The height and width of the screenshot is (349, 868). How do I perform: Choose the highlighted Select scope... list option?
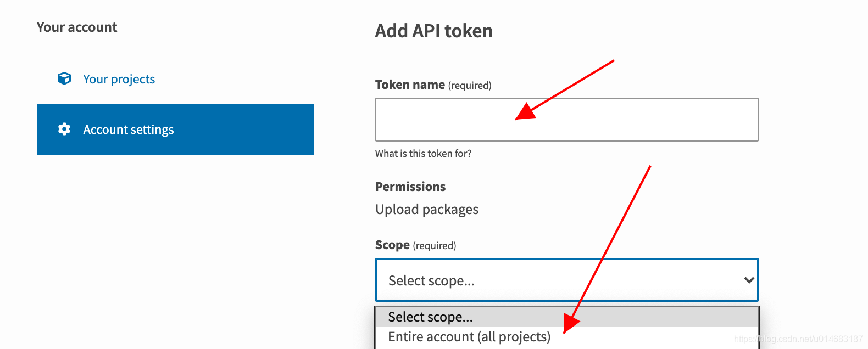point(430,317)
